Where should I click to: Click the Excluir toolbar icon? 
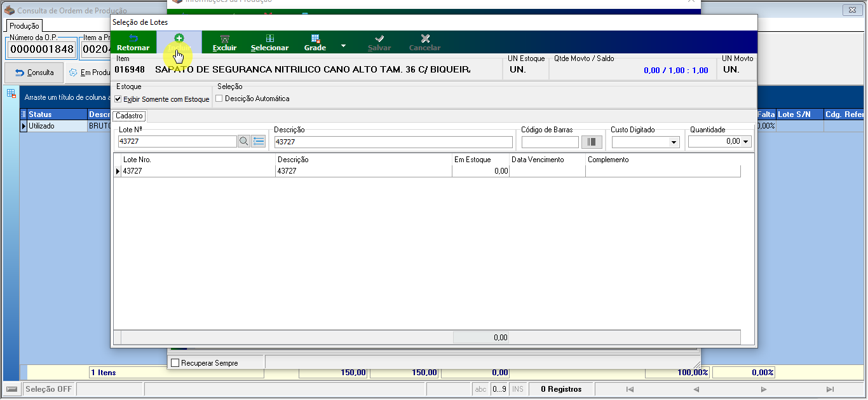point(224,39)
